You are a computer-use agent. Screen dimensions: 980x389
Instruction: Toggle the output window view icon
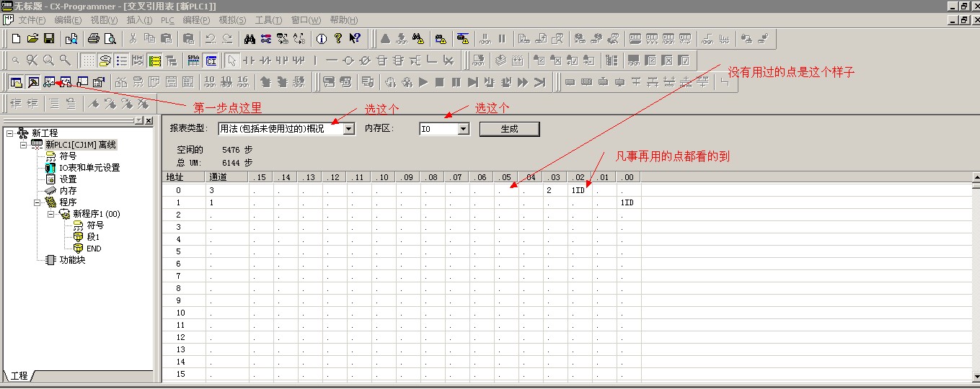(x=32, y=82)
